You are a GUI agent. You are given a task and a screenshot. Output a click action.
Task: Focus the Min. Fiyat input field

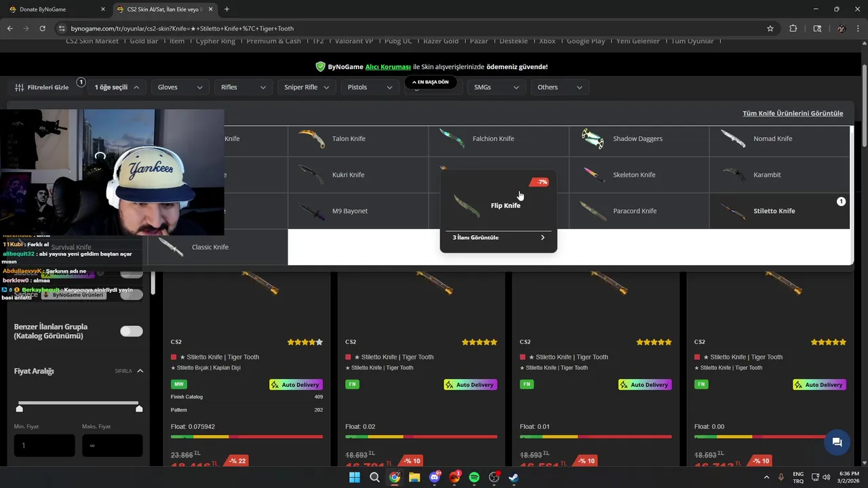45,445
